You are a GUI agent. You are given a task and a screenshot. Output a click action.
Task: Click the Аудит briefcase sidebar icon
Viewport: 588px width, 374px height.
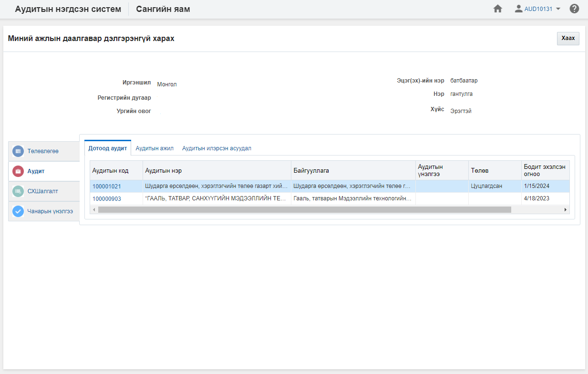[18, 171]
